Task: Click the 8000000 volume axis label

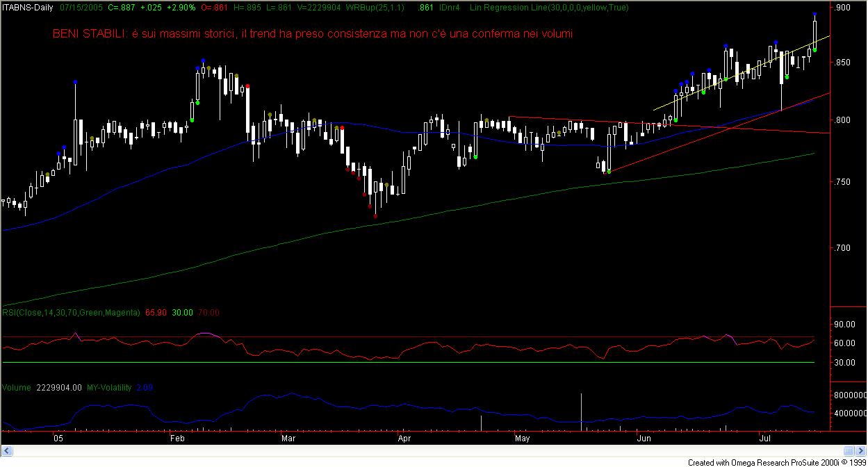Action: click(849, 395)
